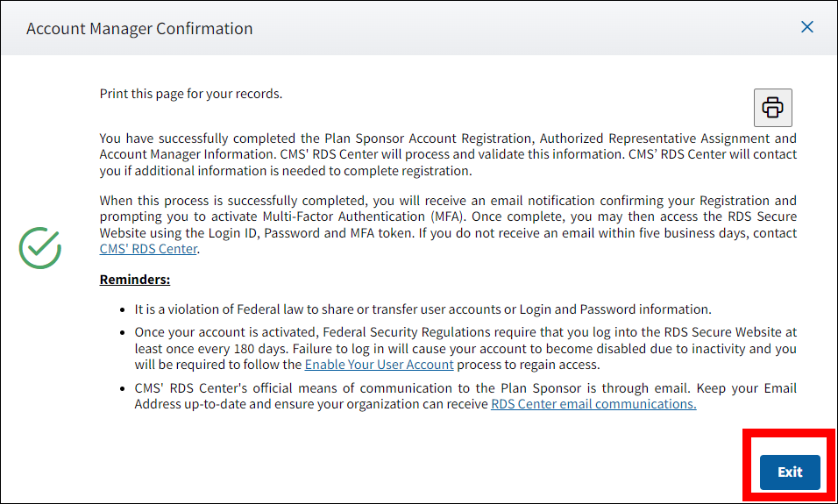Click the 'You have successfully completed' paragraph
This screenshot has height=504, width=838.
pyautogui.click(x=447, y=154)
